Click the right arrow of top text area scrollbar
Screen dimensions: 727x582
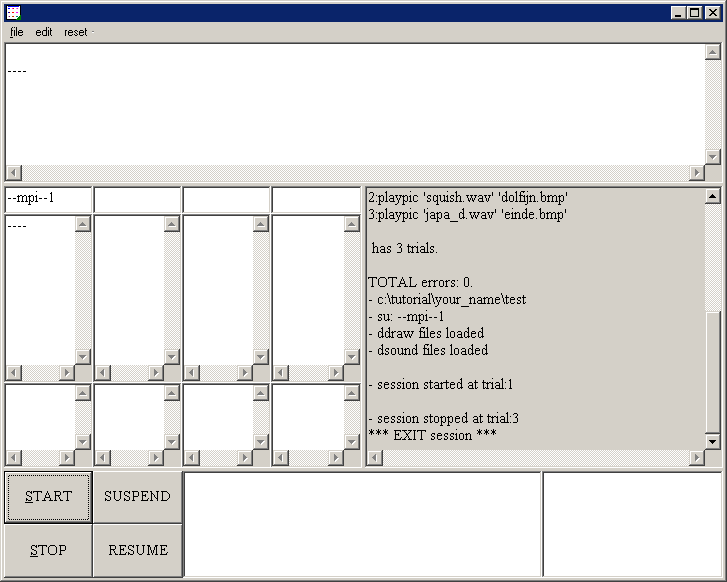696,173
